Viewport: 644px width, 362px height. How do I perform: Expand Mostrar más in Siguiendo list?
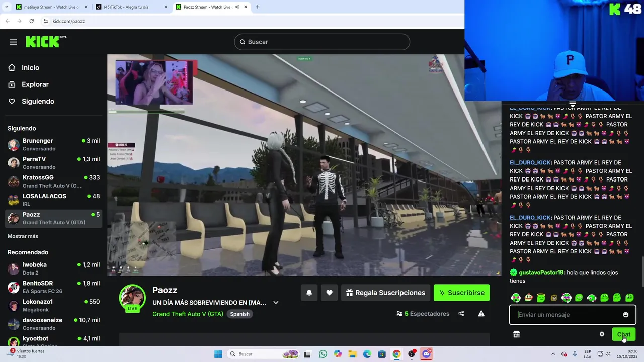point(23,236)
